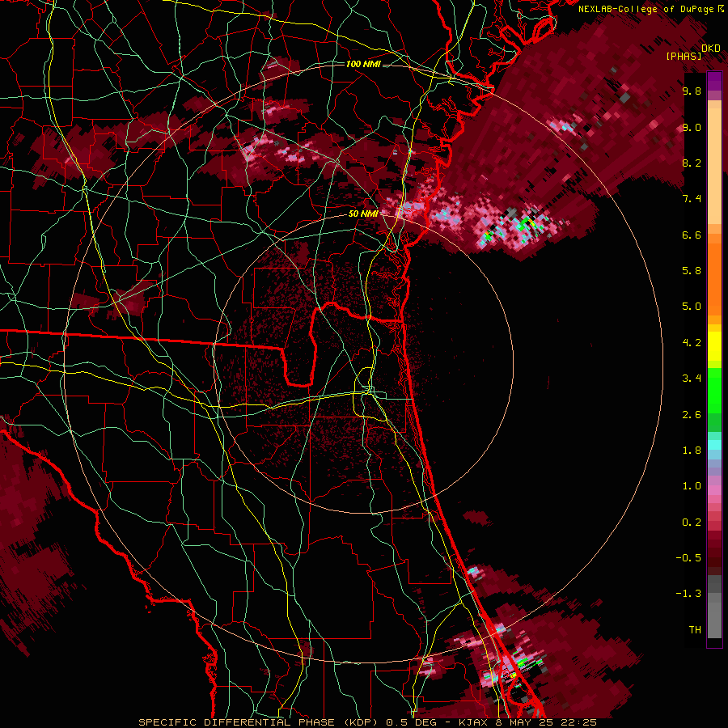Click the 6.6 scale value
Screen dimensions: 728x728
click(x=692, y=235)
